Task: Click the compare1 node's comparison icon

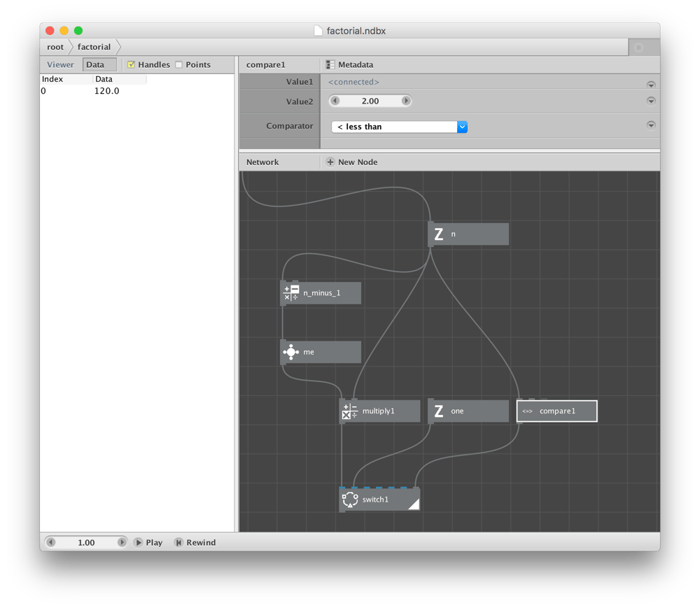Action: pyautogui.click(x=527, y=411)
